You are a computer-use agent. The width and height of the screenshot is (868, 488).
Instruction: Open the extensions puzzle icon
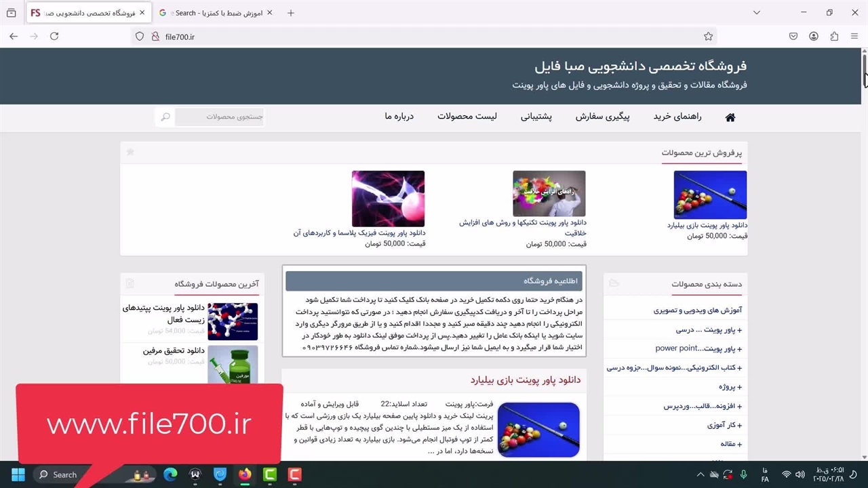pyautogui.click(x=834, y=37)
